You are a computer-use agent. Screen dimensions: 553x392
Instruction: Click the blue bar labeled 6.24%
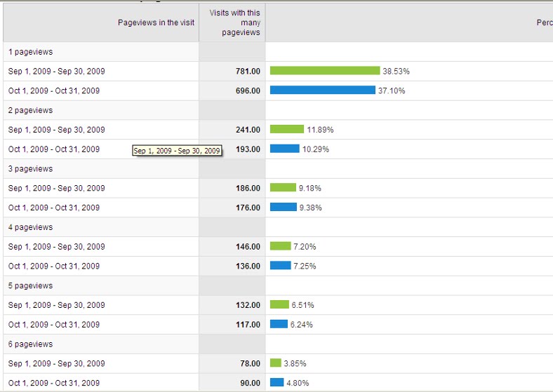point(279,324)
